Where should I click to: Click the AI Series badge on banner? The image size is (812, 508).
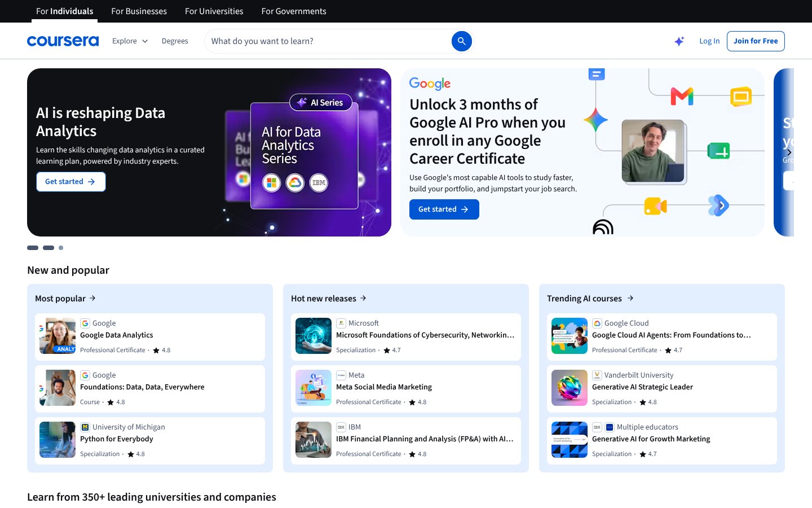[321, 103]
